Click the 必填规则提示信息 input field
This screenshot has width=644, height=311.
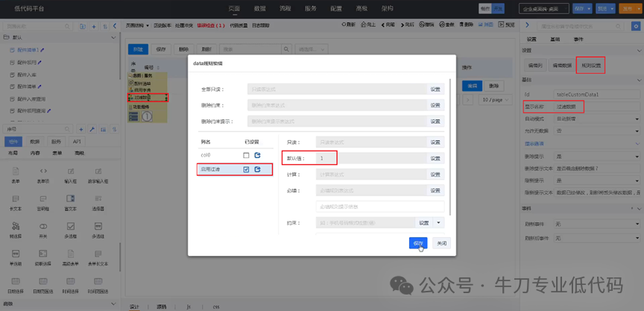pyautogui.click(x=380, y=207)
